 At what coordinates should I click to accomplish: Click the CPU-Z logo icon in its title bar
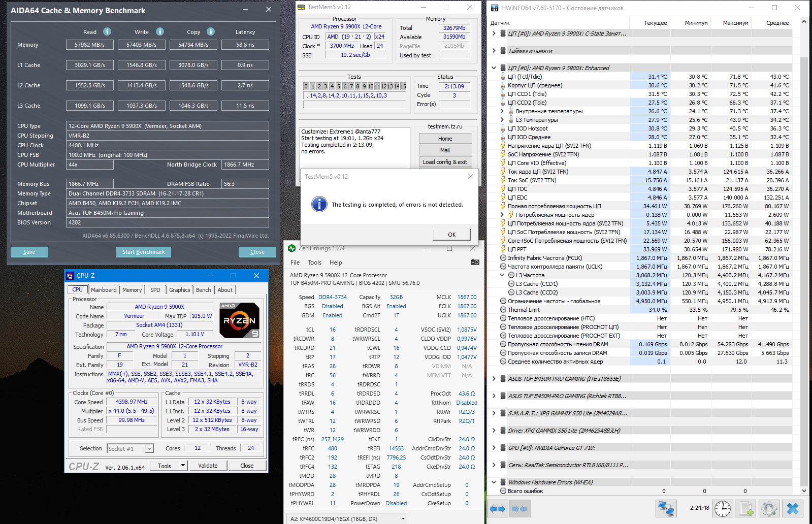click(x=70, y=276)
